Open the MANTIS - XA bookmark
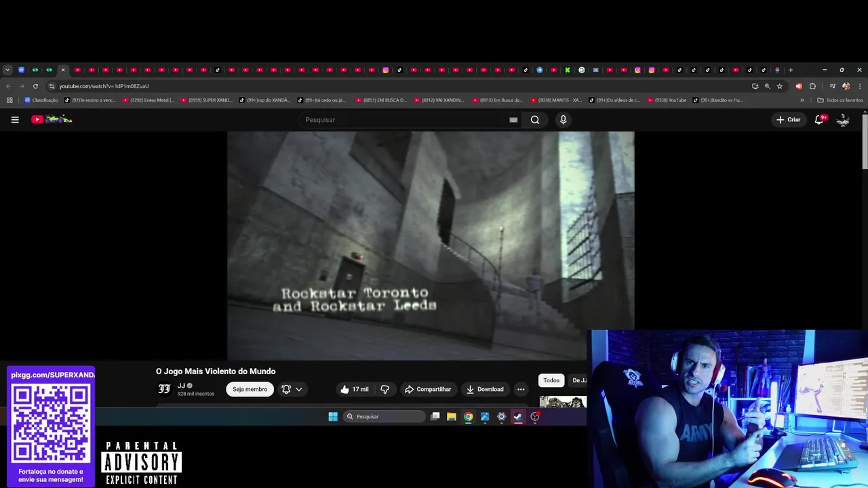The width and height of the screenshot is (868, 488). [x=557, y=100]
